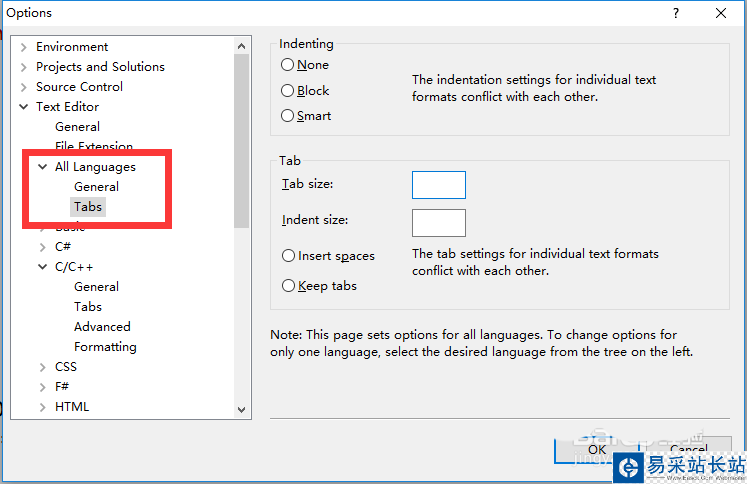Viewport: 747px width, 484px height.
Task: Select the None indenting radio button
Action: [x=288, y=65]
